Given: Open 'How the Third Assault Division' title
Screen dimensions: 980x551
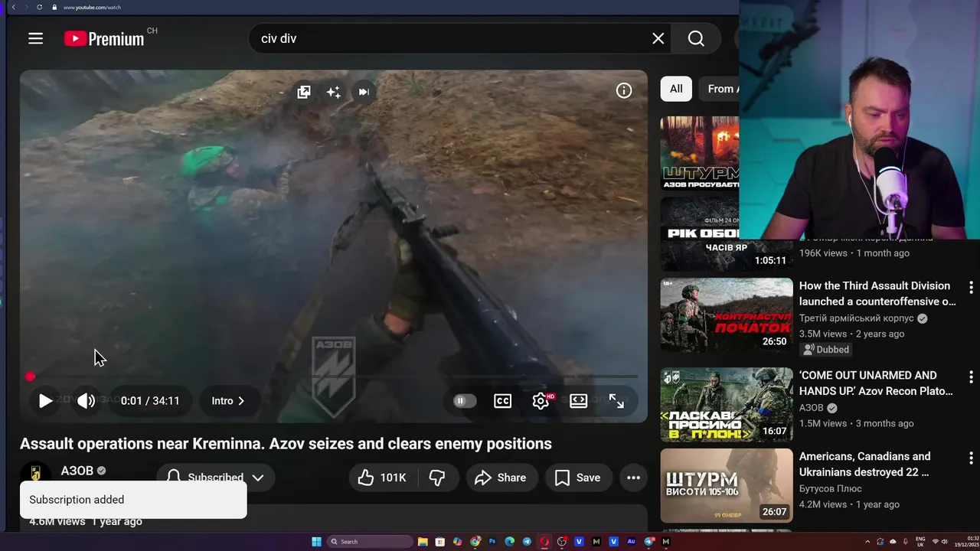Looking at the screenshot, I should click(877, 293).
